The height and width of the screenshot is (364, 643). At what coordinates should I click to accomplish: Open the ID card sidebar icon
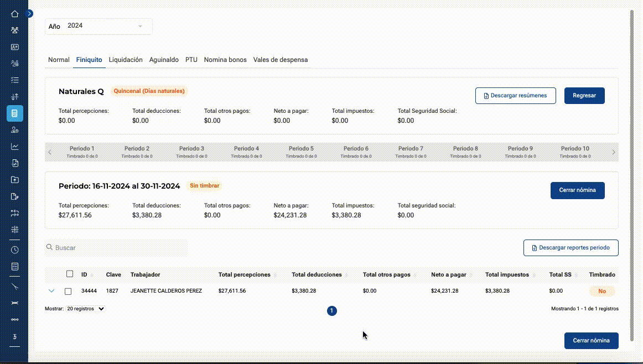point(15,47)
